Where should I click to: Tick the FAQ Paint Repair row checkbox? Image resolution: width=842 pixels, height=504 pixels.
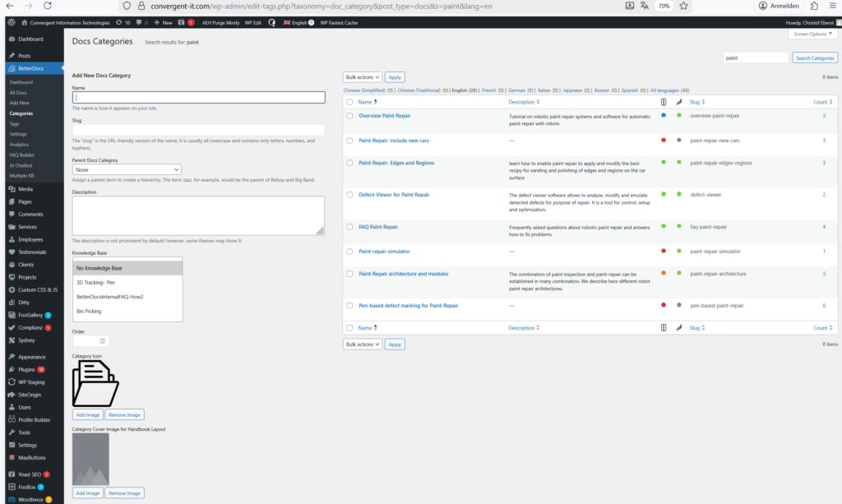(349, 226)
